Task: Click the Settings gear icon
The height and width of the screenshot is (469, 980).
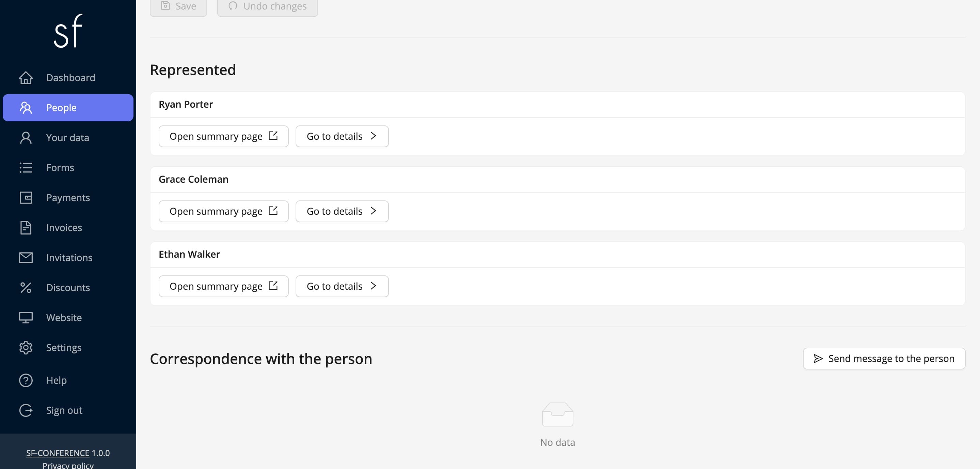Action: click(x=26, y=348)
